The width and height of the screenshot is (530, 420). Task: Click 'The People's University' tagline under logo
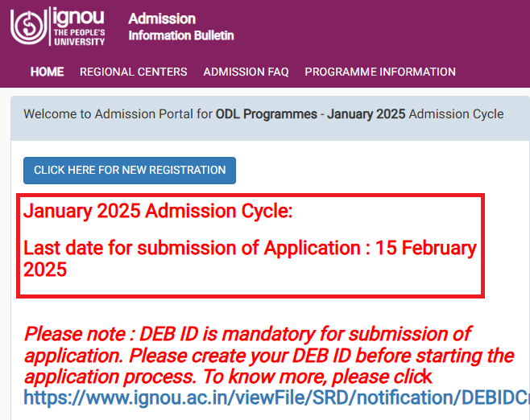pyautogui.click(x=78, y=36)
